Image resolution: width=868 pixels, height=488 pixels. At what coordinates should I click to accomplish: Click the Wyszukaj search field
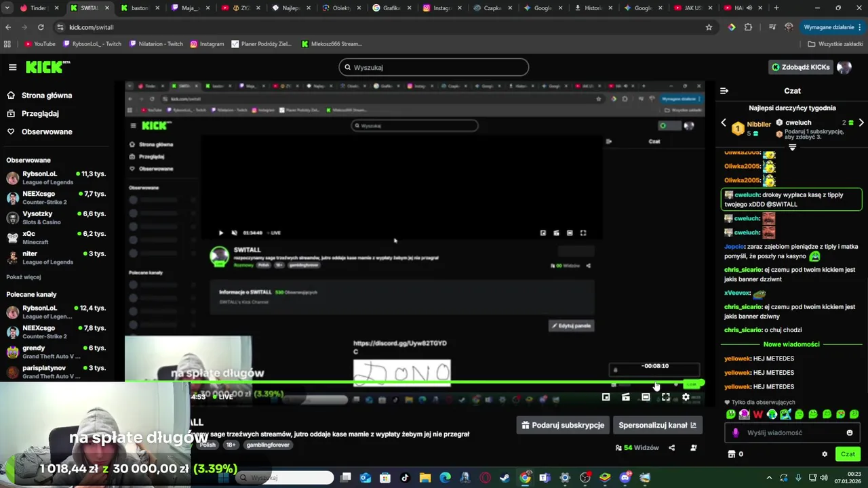434,67
